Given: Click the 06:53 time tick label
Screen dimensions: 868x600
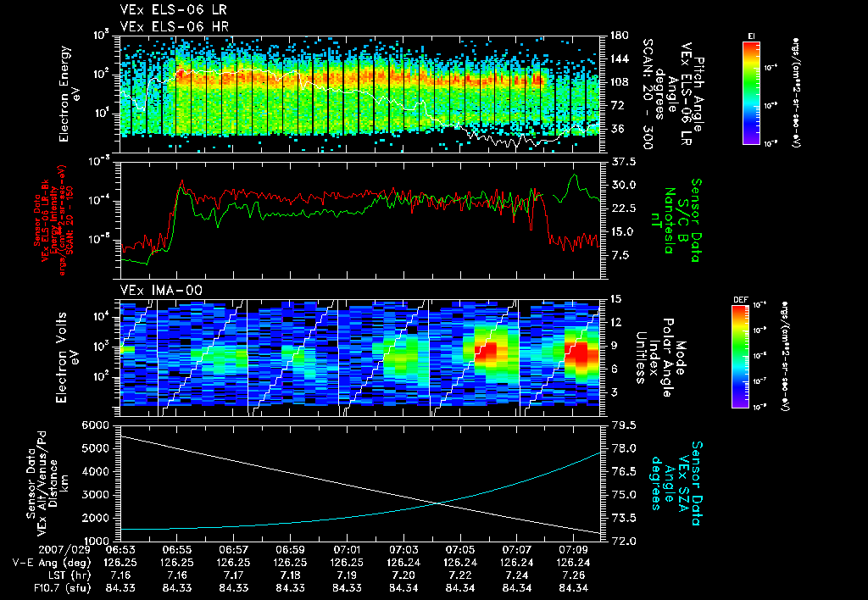Looking at the screenshot, I should pos(120,551).
